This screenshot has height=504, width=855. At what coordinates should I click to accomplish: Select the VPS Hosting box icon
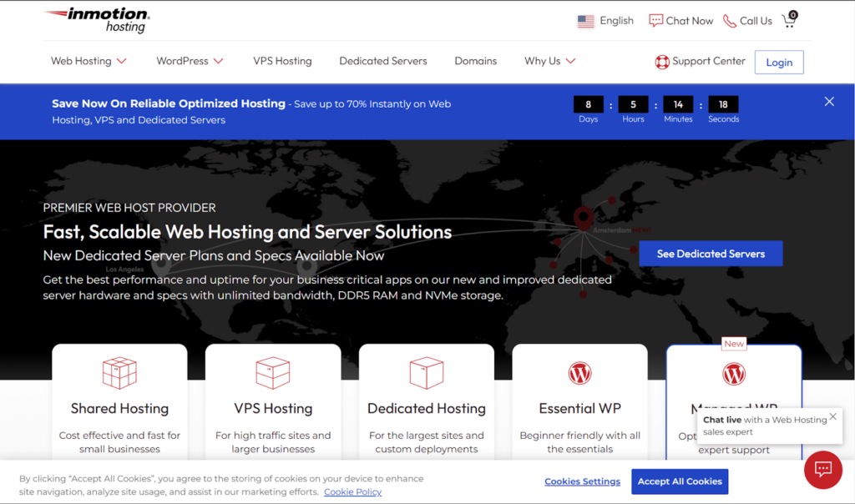point(273,373)
